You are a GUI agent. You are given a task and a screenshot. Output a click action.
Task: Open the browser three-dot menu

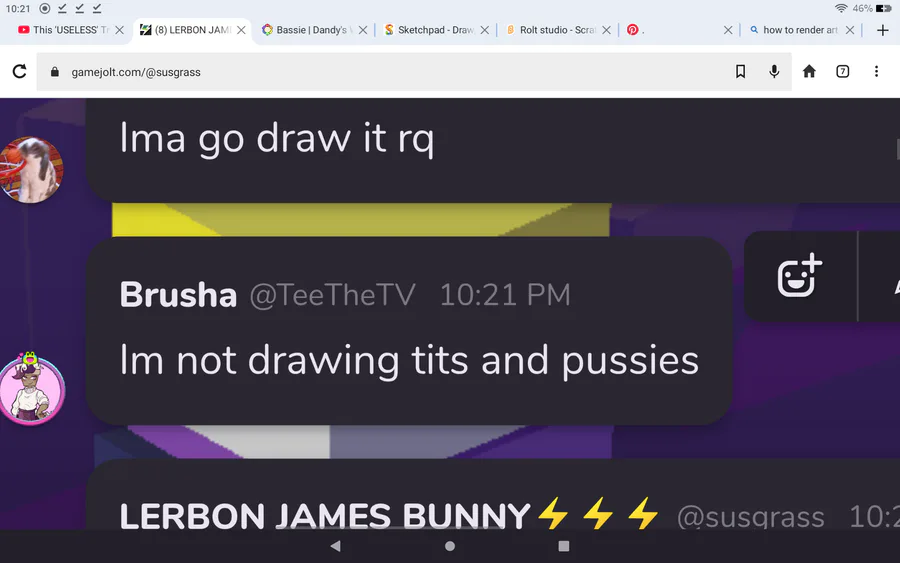pos(876,71)
